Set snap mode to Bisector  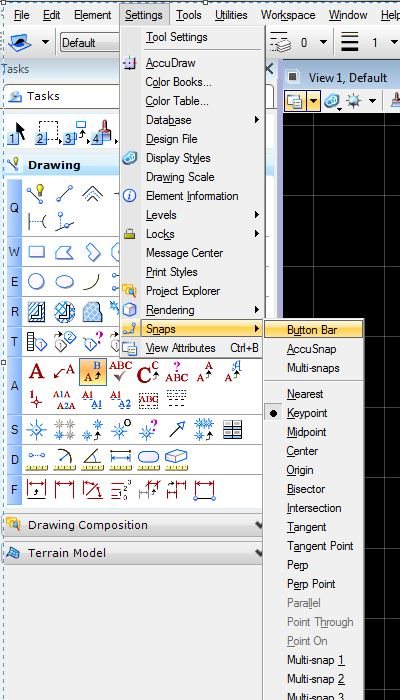tap(306, 489)
